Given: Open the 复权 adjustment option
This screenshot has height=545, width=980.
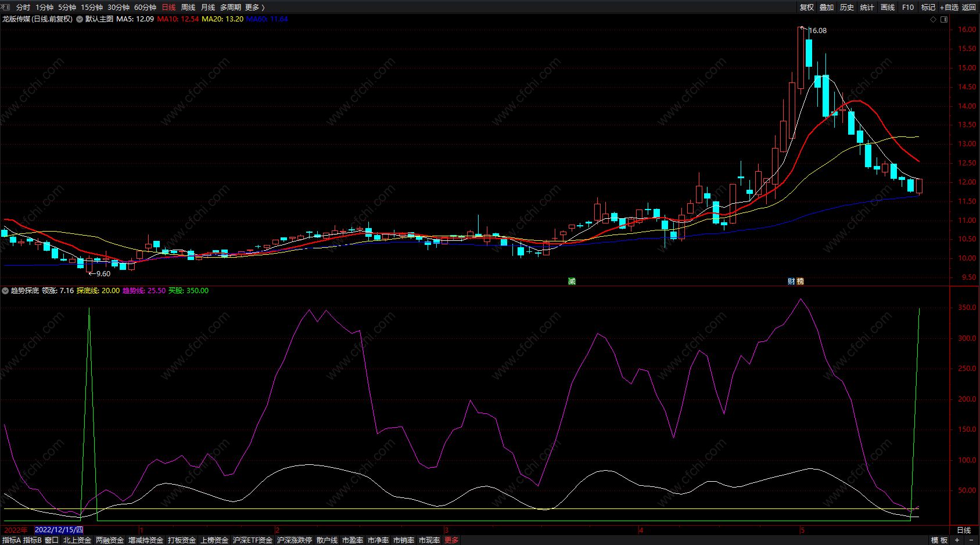Looking at the screenshot, I should (x=807, y=8).
